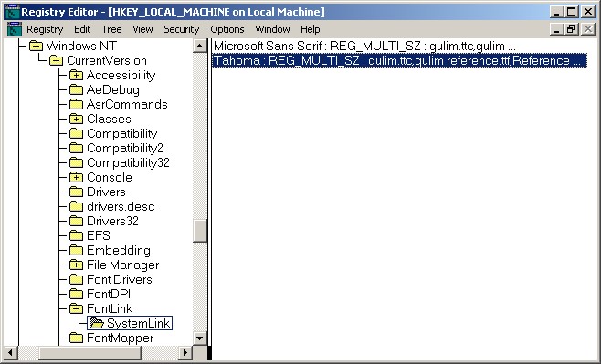Screen dimensions: 601x364
Task: Minimize the HKEY_LOCAL_MACHINE child window
Action: (556, 29)
